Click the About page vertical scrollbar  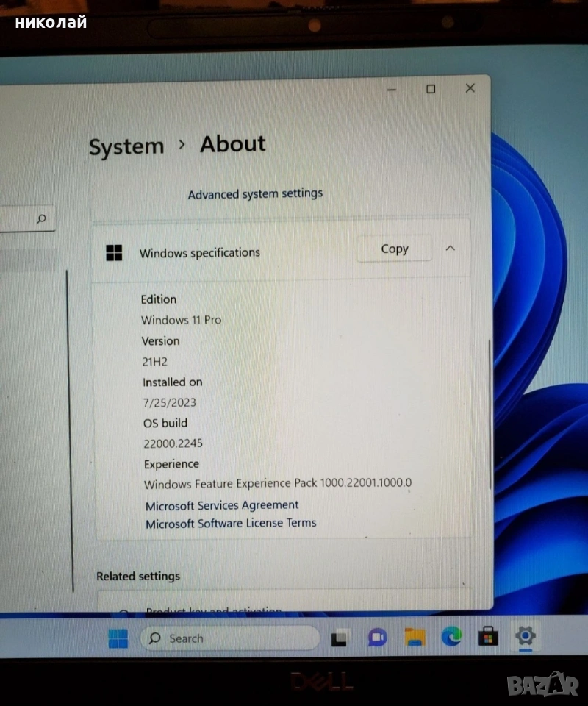[x=489, y=412]
